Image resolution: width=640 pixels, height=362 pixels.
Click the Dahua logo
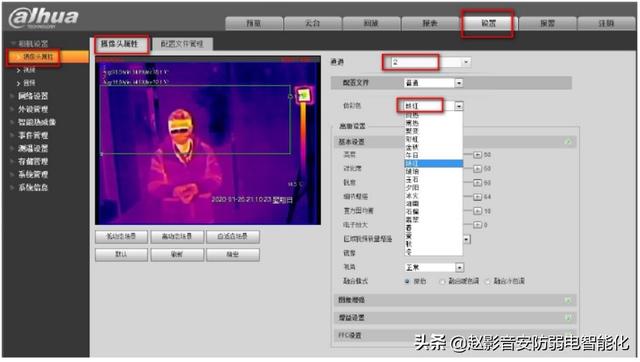pyautogui.click(x=43, y=18)
